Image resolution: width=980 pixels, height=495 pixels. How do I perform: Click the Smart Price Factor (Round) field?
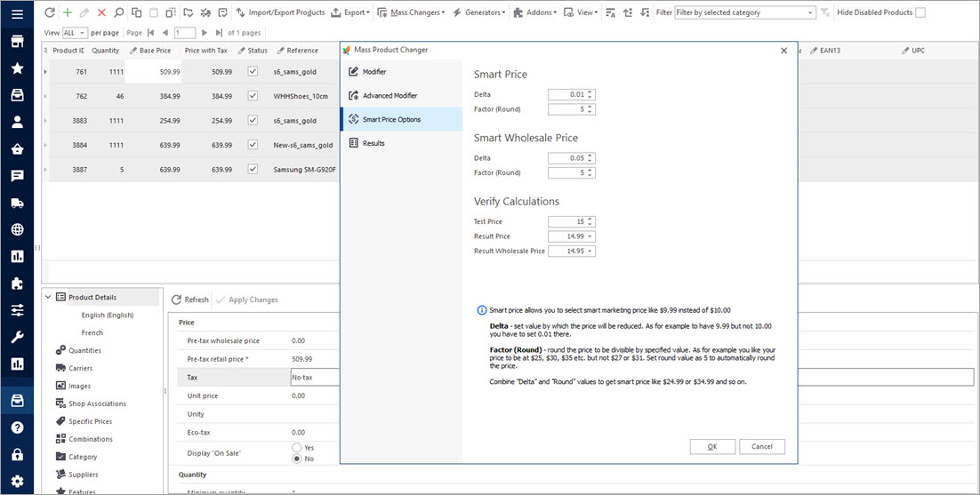(x=571, y=110)
